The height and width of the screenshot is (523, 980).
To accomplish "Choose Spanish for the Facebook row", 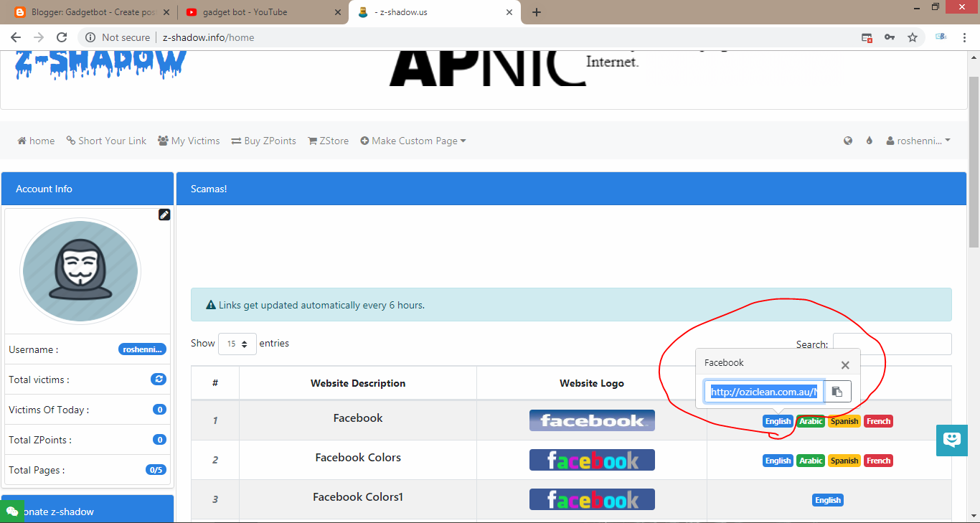I will [x=844, y=421].
